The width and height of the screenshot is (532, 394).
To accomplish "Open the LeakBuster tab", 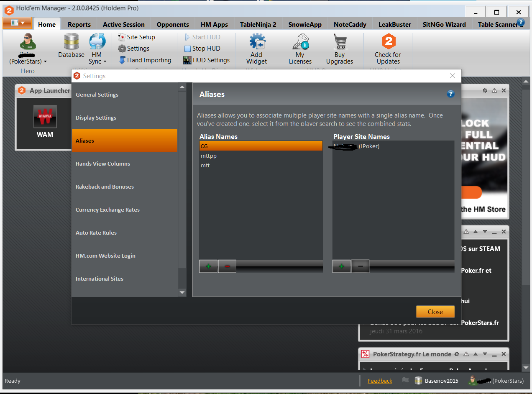I will coord(395,24).
